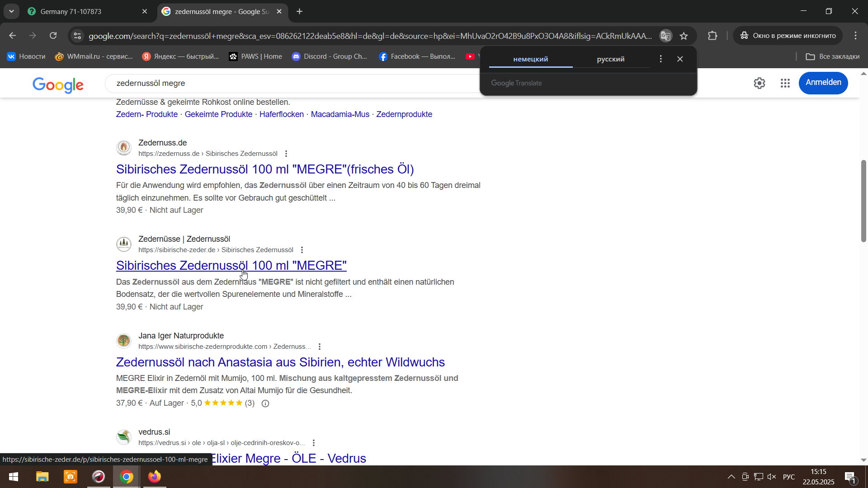Open the notification center icon
The width and height of the screenshot is (868, 488).
tap(850, 477)
